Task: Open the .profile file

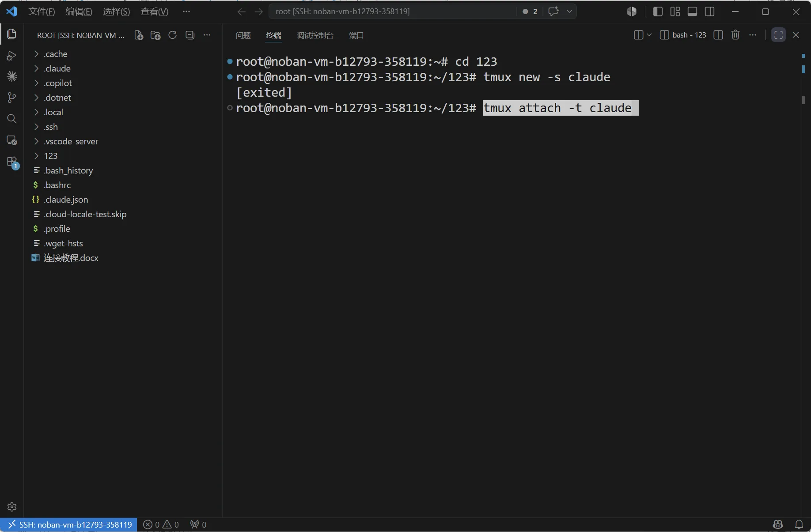Action: coord(122,229)
